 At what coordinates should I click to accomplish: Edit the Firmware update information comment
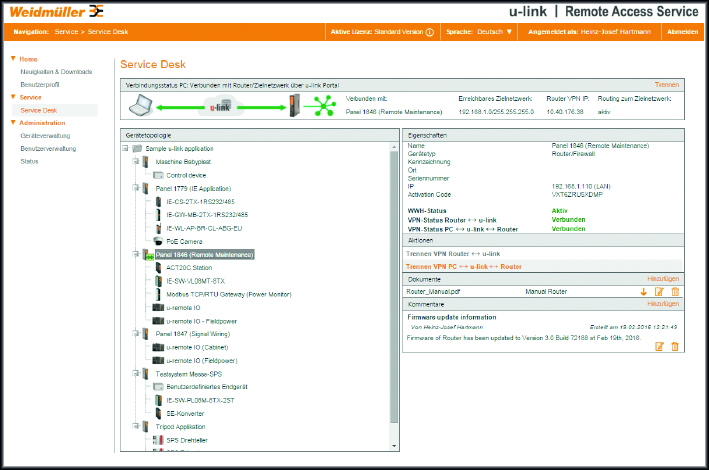coord(659,347)
